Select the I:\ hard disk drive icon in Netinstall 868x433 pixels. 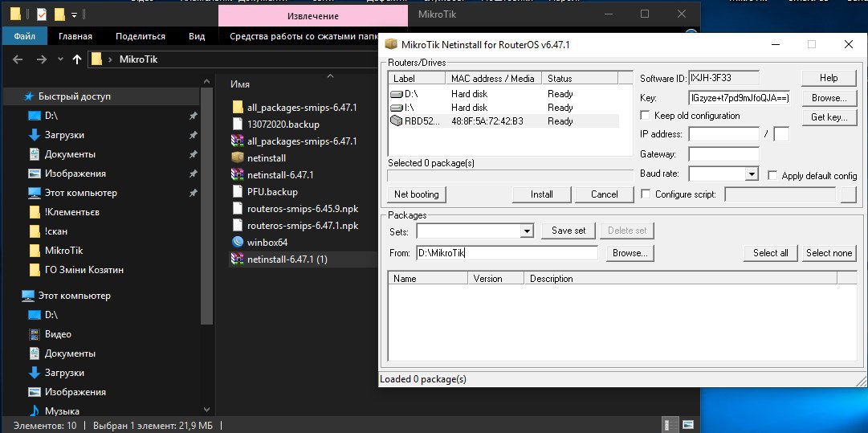click(x=397, y=108)
